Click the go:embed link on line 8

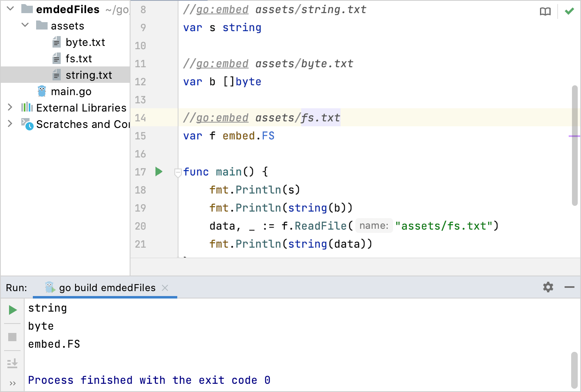tap(222, 9)
